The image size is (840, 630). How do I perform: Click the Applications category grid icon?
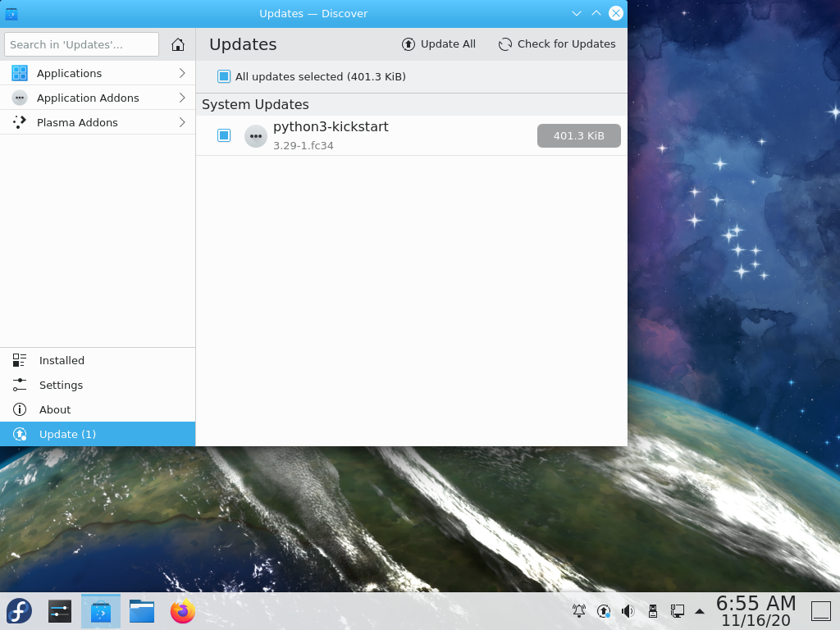pyautogui.click(x=20, y=73)
